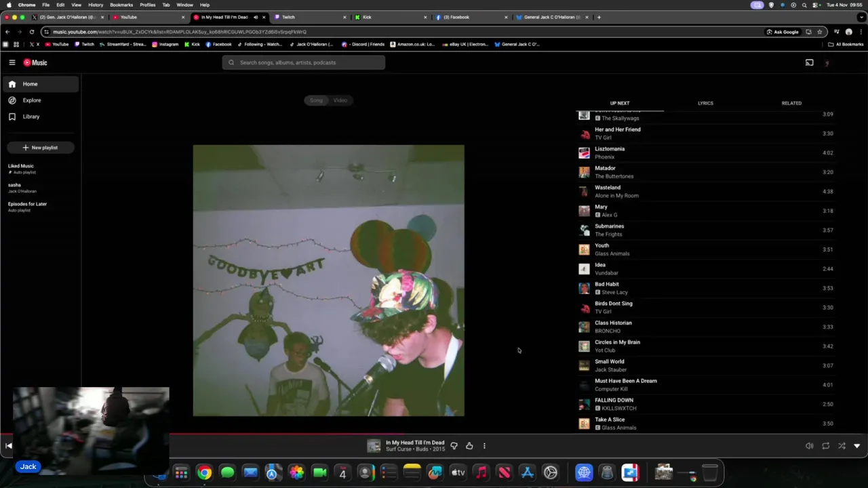The height and width of the screenshot is (488, 868).
Task: Click the album art image of the playing song
Action: [x=329, y=280]
